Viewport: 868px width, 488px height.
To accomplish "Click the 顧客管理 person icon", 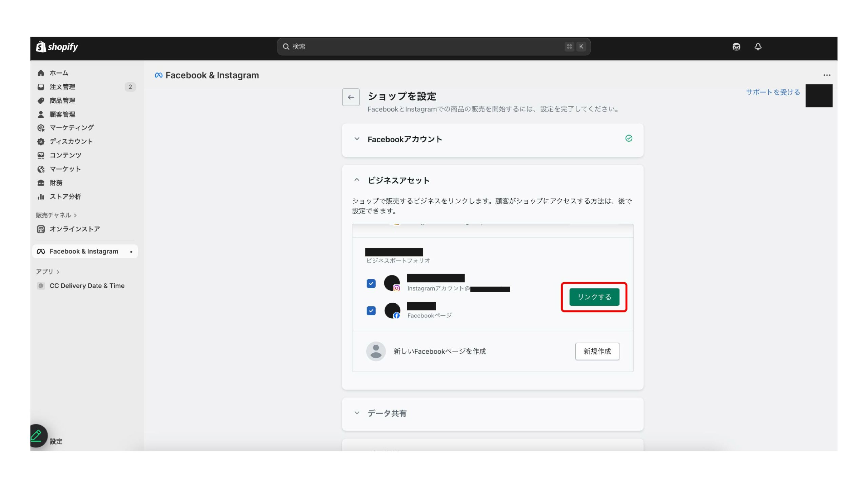I will [41, 114].
